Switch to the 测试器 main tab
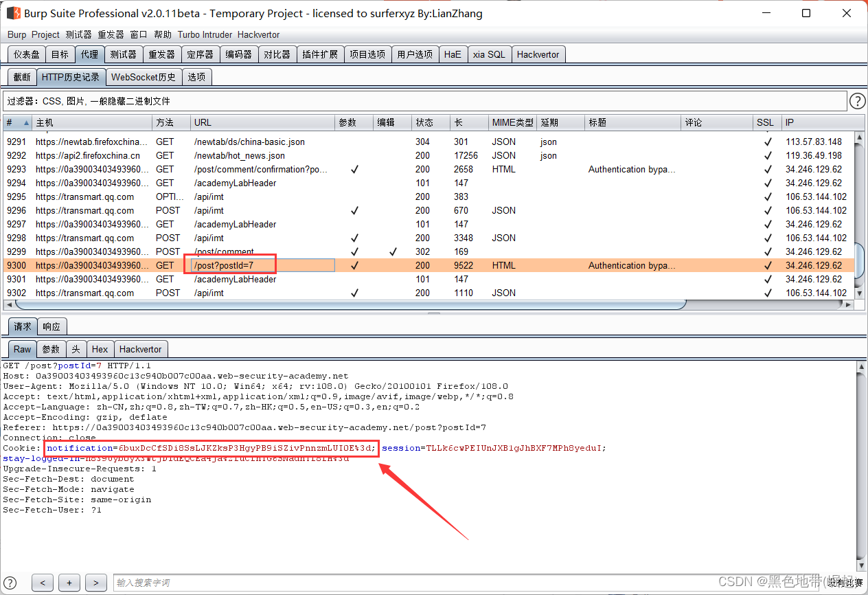The image size is (868, 595). point(123,54)
